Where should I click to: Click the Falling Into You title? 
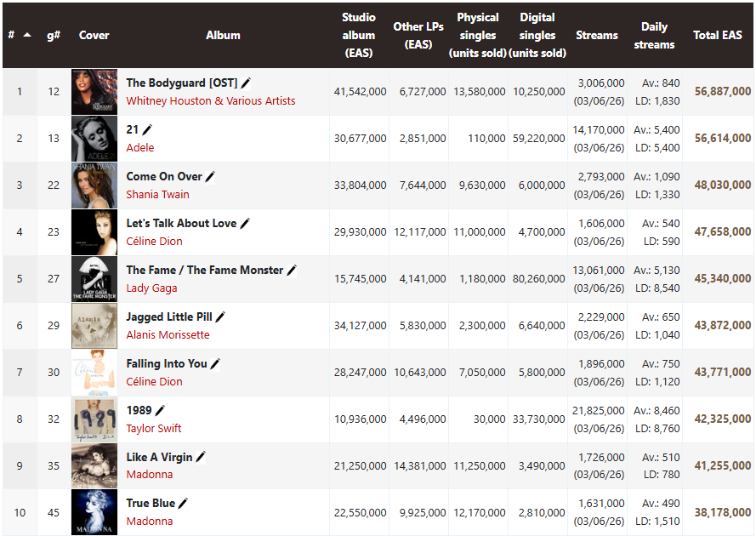point(167,364)
